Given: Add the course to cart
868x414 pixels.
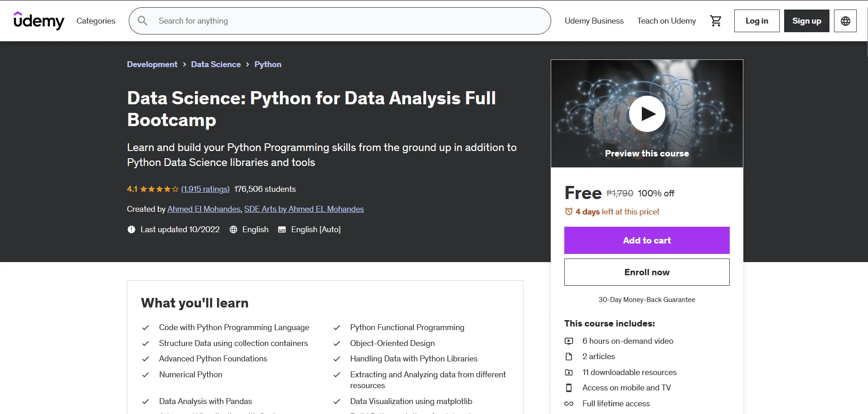Looking at the screenshot, I should [647, 240].
